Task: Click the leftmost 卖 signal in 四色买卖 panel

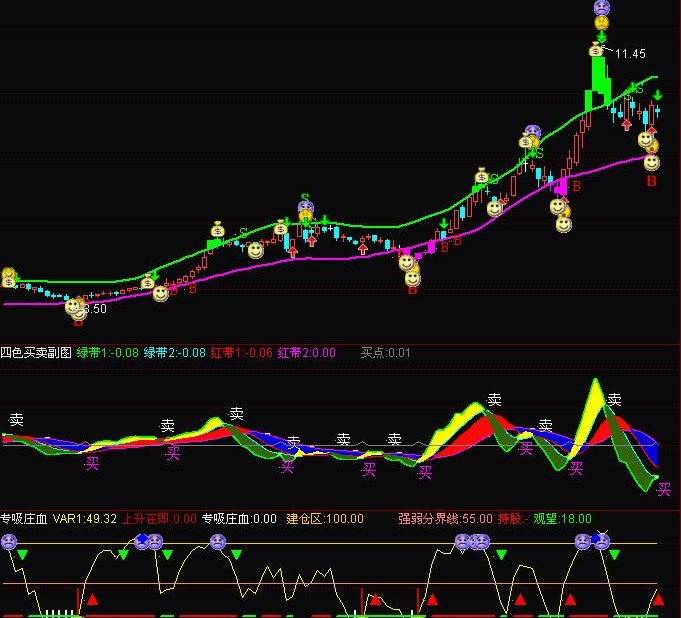Action: click(x=17, y=420)
